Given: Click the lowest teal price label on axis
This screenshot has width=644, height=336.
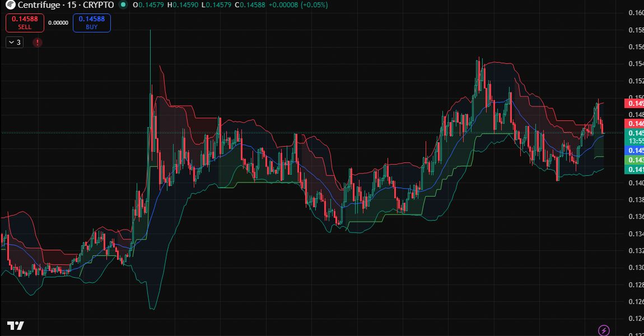Looking at the screenshot, I should pos(633,169).
